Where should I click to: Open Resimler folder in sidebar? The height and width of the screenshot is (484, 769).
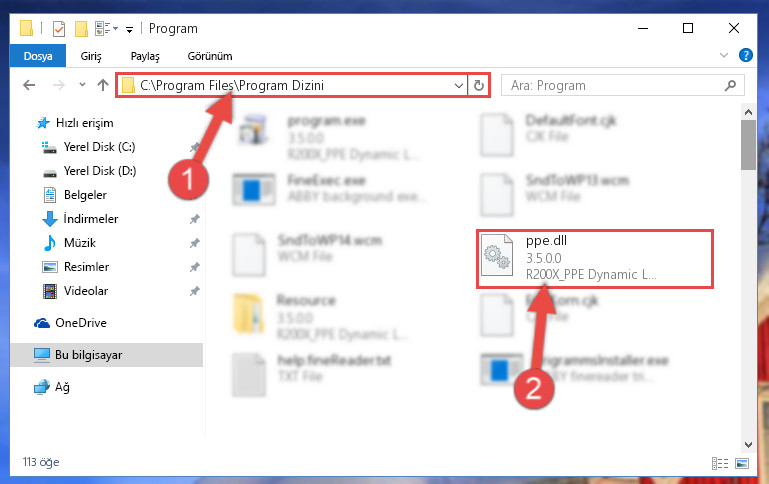point(86,267)
